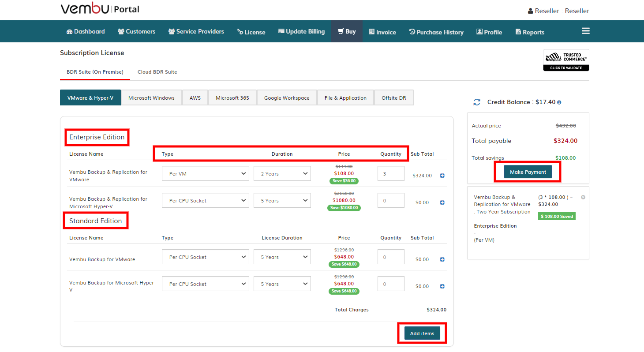644x352 pixels.
Task: Open the hamburger menu icon in navbar
Action: [585, 31]
